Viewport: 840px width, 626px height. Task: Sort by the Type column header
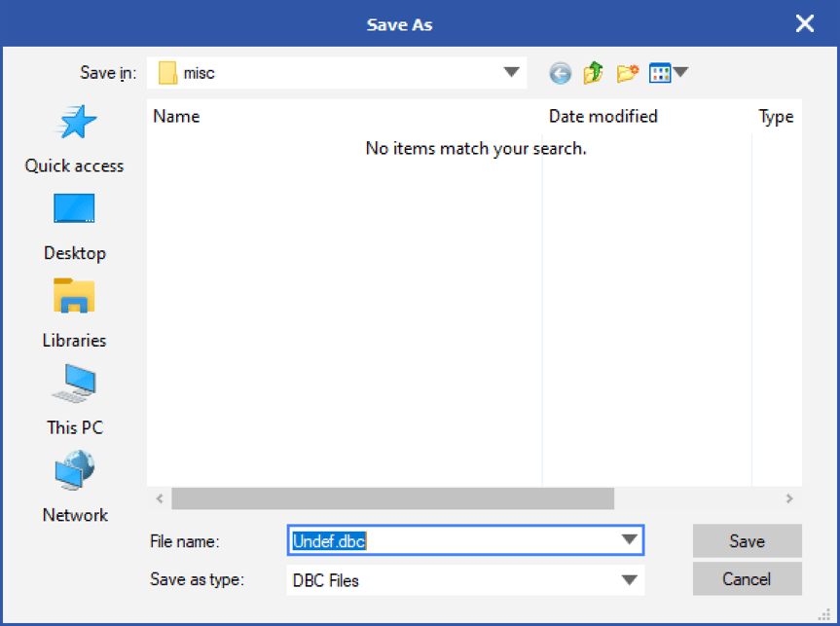click(776, 117)
